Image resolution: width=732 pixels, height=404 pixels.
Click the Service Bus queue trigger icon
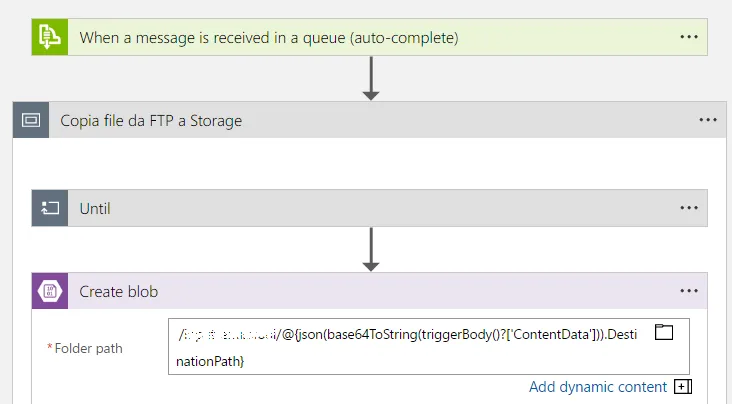tap(49, 37)
